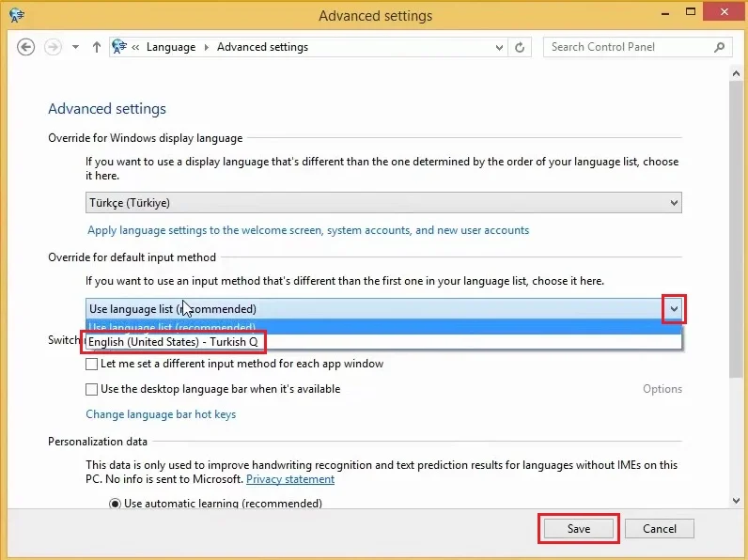Minimize the Advanced settings window
Screen dimensions: 748x560
(665, 14)
